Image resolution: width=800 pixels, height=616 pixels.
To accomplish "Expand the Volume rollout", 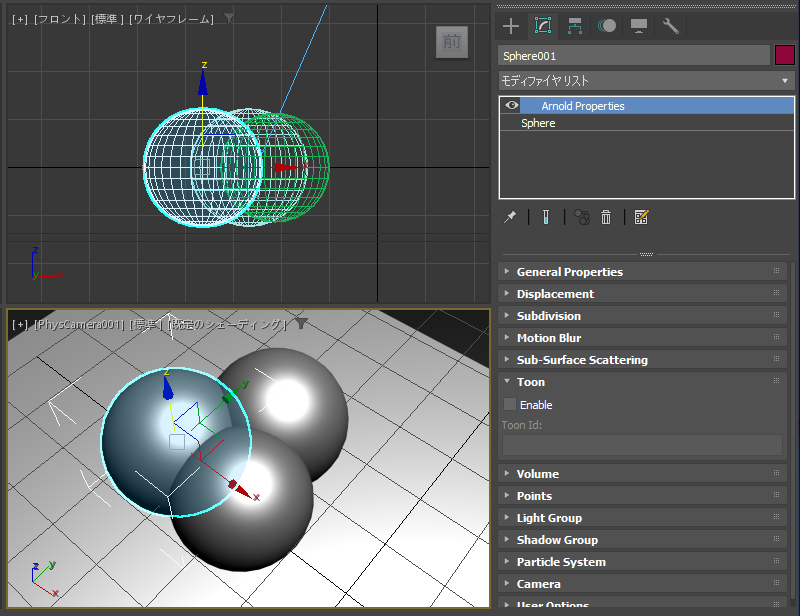I will click(x=642, y=474).
